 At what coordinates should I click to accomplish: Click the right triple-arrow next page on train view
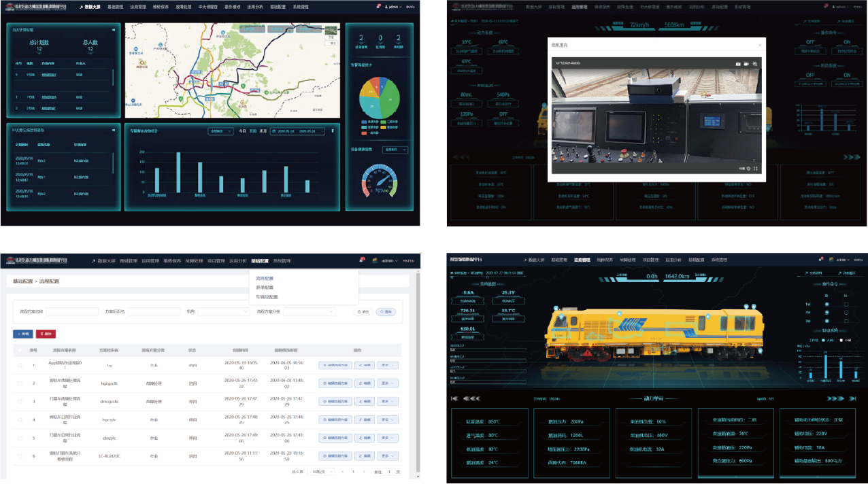833,398
